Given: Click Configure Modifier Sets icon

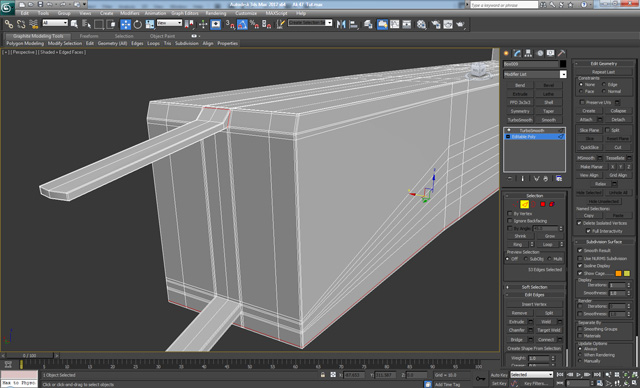Looking at the screenshot, I should point(559,179).
